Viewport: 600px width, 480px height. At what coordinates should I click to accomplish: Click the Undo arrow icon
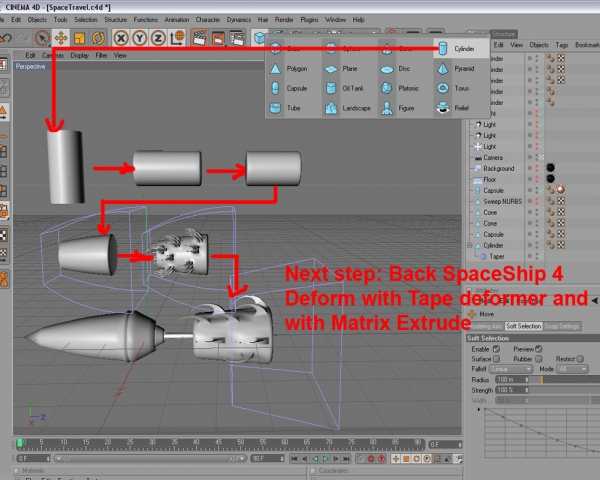[6, 38]
